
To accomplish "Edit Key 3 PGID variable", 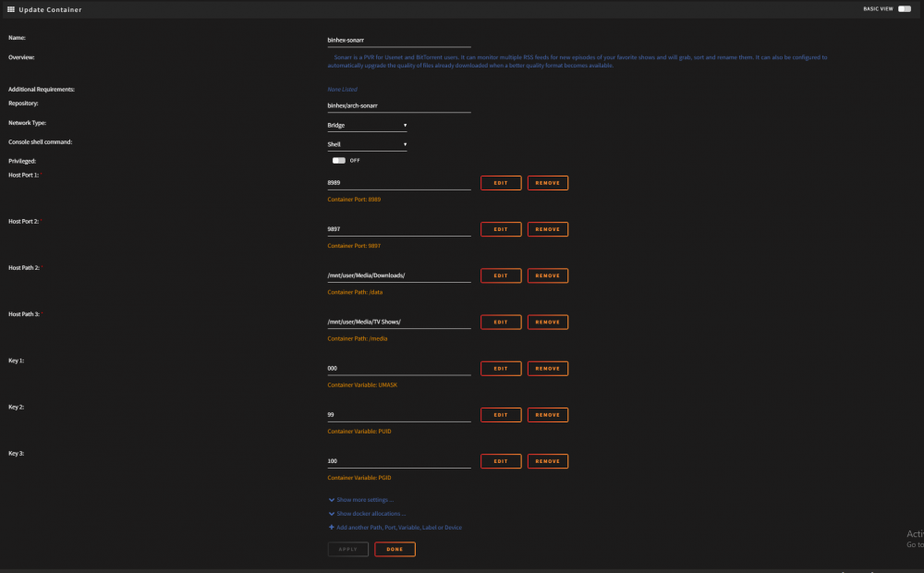I will click(501, 461).
